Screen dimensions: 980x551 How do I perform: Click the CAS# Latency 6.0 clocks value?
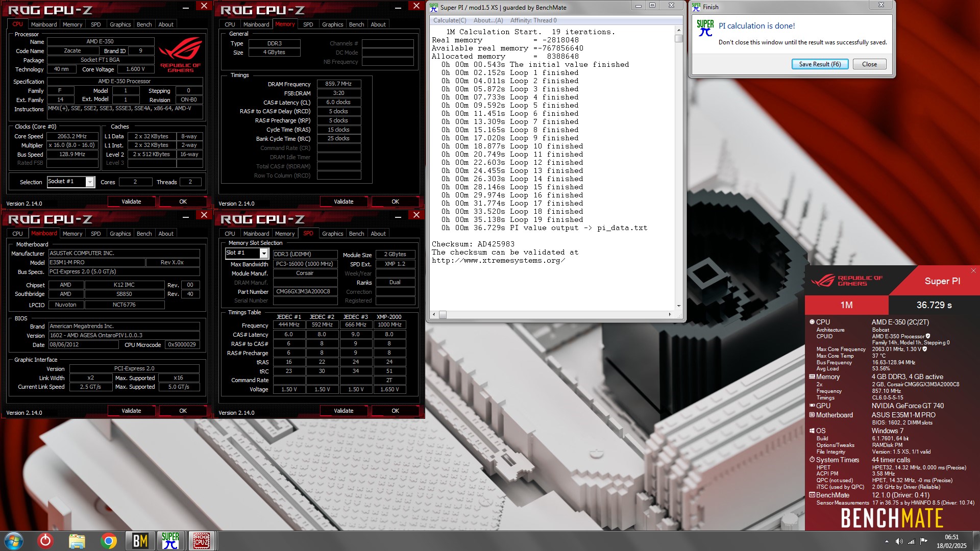click(339, 102)
